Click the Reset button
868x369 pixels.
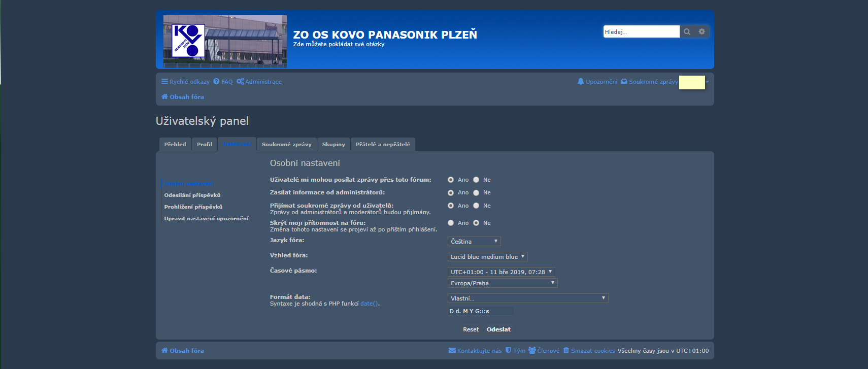(471, 329)
